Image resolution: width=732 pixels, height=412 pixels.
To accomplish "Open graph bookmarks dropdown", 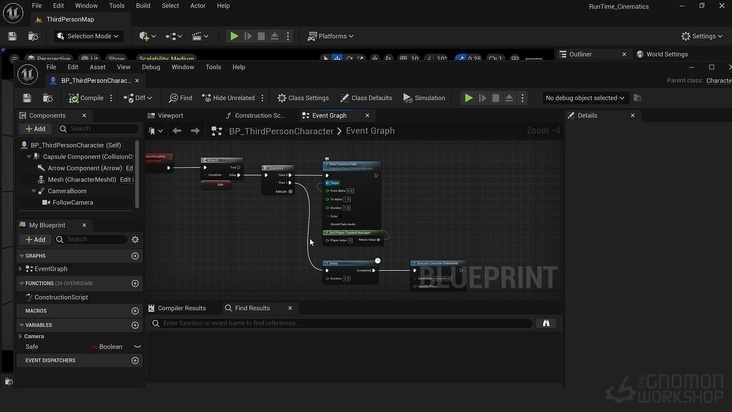I will pos(156,131).
